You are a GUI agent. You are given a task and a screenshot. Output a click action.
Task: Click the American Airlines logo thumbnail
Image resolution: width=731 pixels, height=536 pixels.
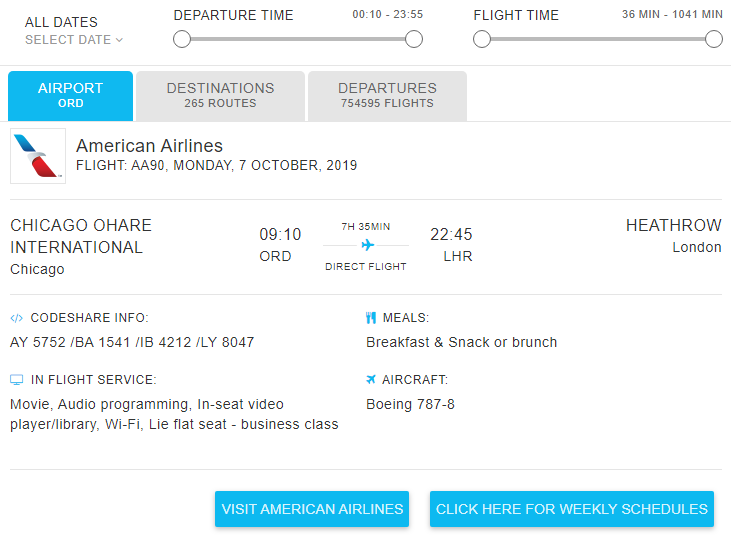[x=38, y=156]
